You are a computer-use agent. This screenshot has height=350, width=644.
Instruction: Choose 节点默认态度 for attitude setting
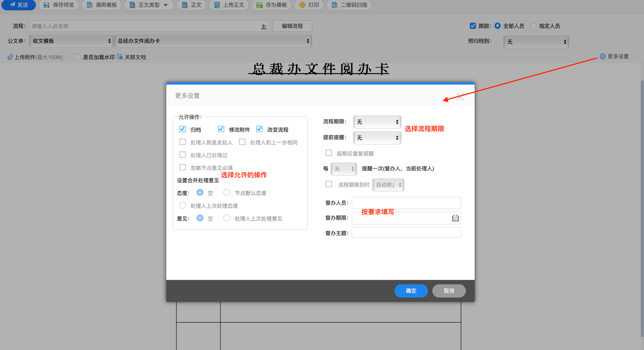coord(227,192)
